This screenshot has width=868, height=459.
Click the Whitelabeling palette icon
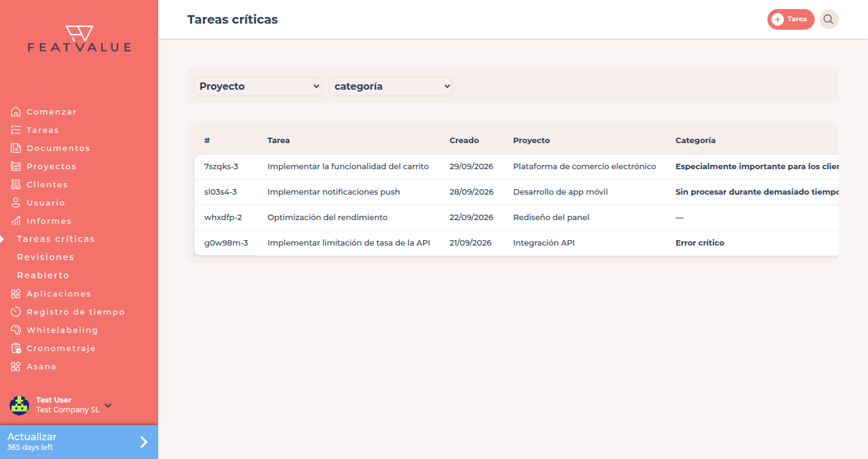click(x=16, y=330)
